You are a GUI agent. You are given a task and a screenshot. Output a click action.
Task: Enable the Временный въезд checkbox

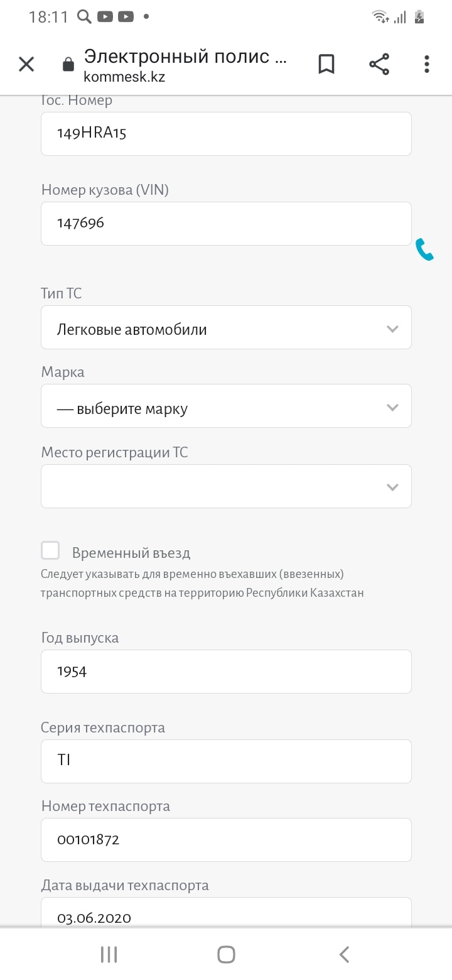pyautogui.click(x=50, y=551)
